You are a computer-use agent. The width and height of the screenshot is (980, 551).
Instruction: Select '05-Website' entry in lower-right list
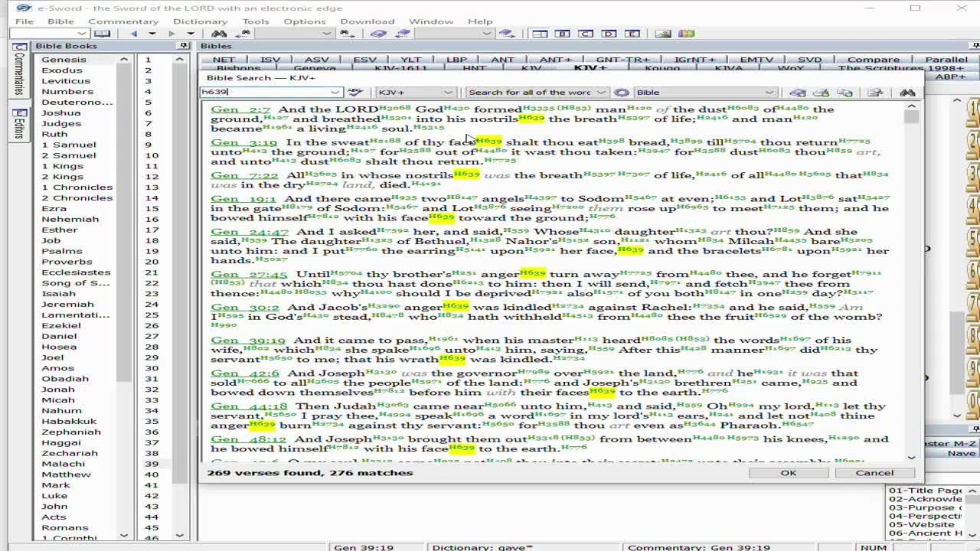pyautogui.click(x=921, y=524)
